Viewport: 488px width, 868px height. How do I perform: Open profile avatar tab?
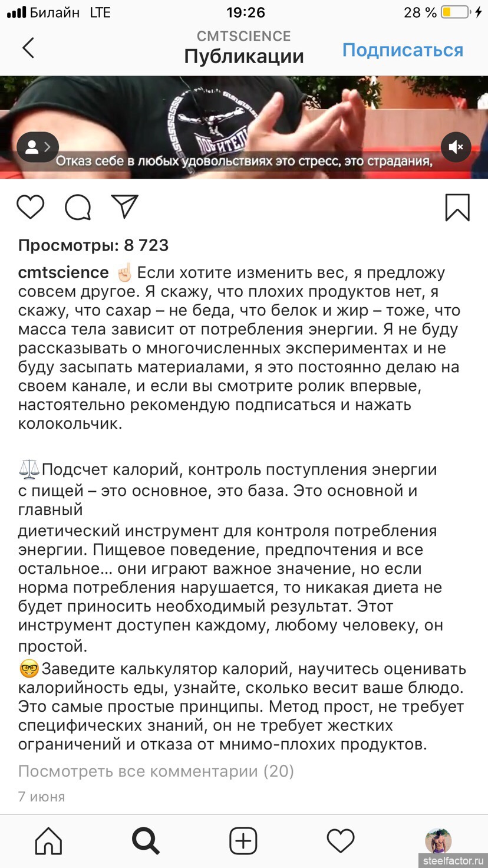pyautogui.click(x=438, y=841)
